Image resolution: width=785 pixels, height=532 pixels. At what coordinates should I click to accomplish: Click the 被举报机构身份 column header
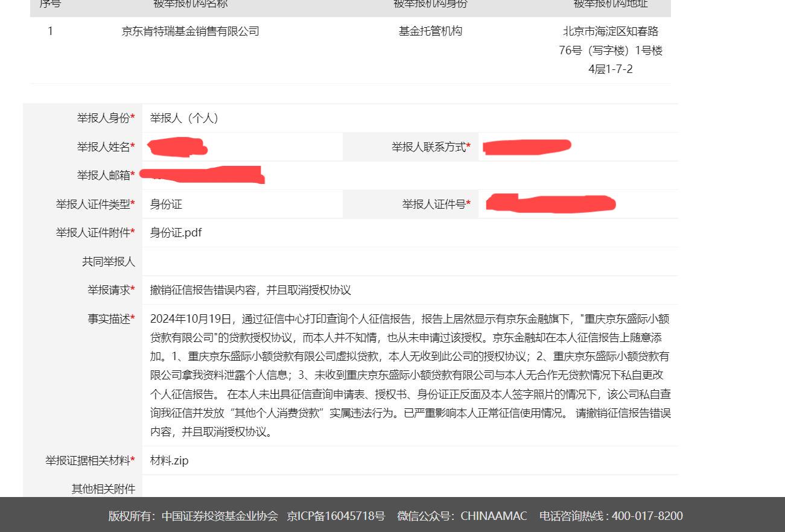(x=430, y=4)
